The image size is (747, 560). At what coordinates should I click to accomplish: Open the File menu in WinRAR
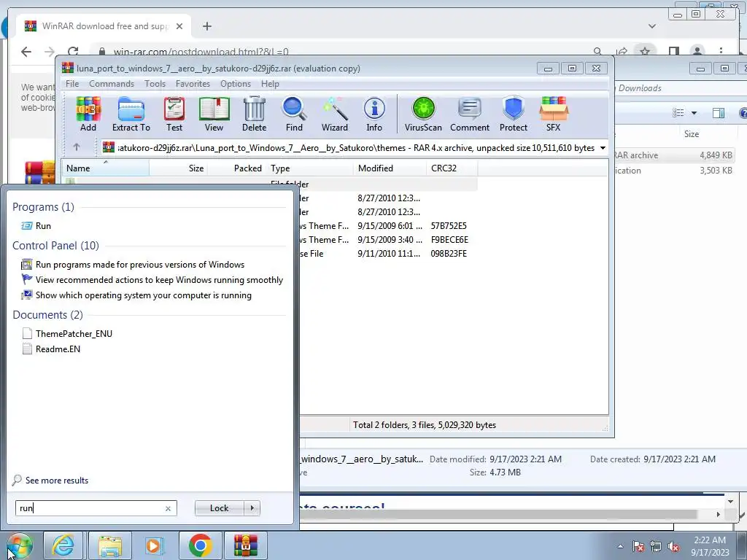(x=72, y=84)
